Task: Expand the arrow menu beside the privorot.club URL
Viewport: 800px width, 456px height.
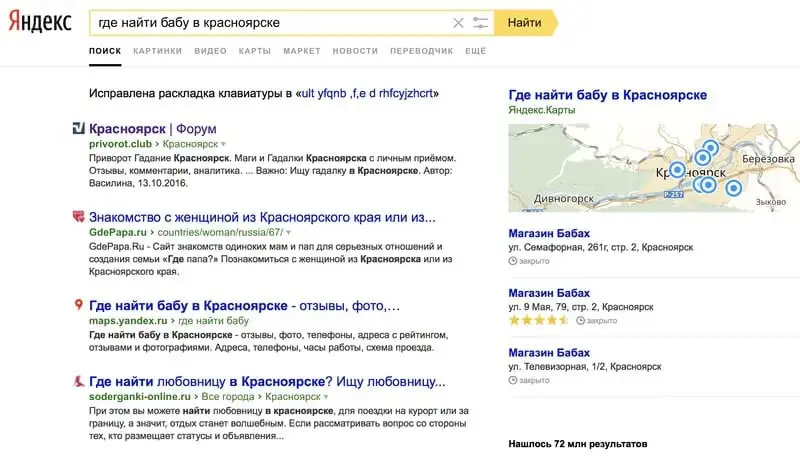Action: pyautogui.click(x=223, y=145)
